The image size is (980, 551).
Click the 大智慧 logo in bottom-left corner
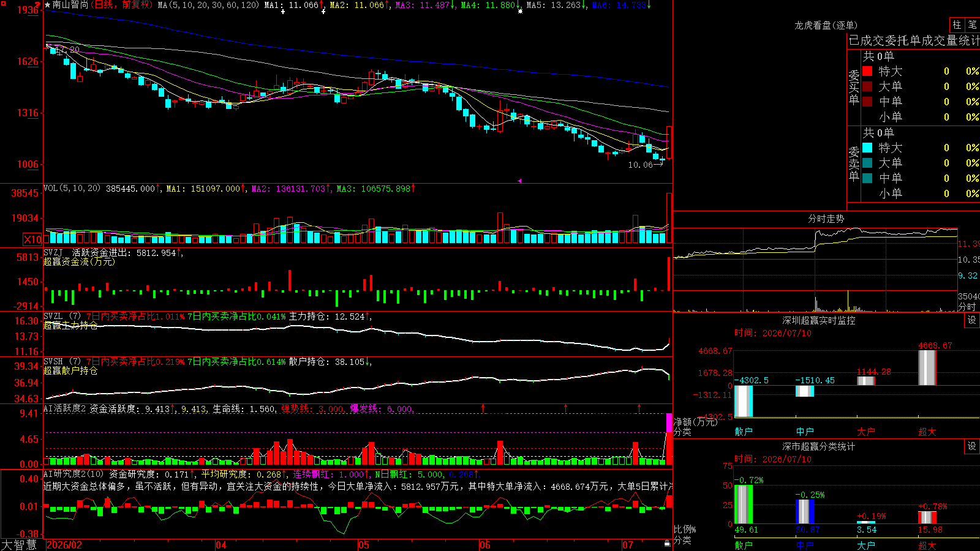click(x=19, y=545)
